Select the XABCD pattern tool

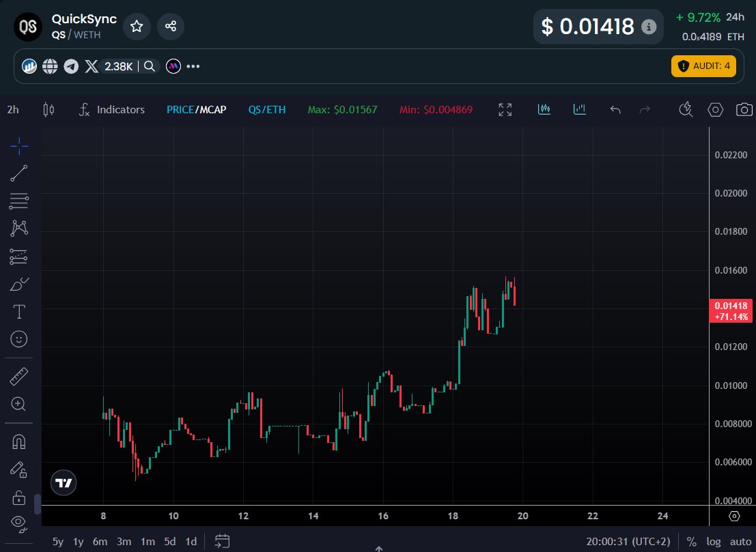pyautogui.click(x=19, y=228)
